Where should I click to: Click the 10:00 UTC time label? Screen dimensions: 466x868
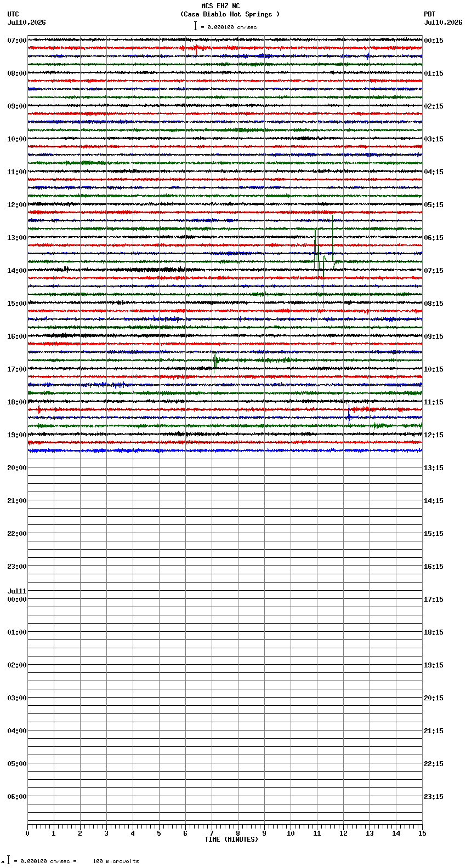(17, 139)
